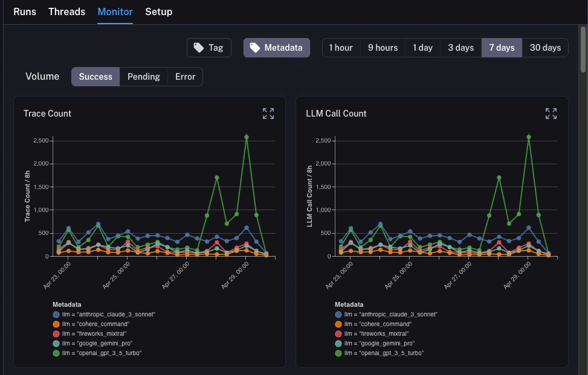Expand the Trace Count chart to fullscreen
Screen dimensions: 588x375
tap(268, 113)
